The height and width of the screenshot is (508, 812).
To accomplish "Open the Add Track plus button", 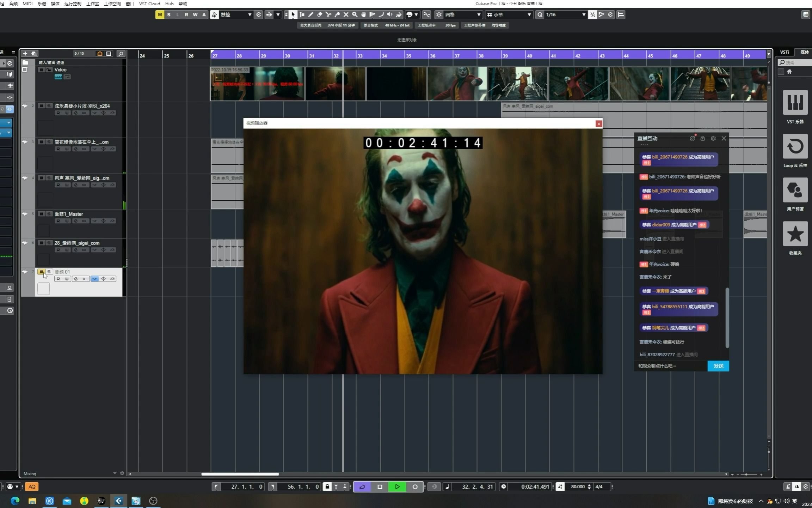I will coord(25,54).
